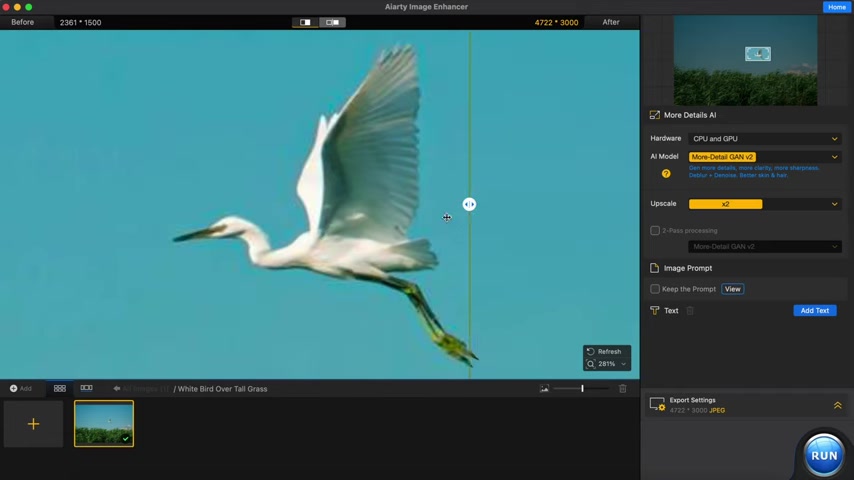The image size is (854, 480).
Task: Toggle the Keep the Prompt checkbox
Action: click(x=655, y=289)
